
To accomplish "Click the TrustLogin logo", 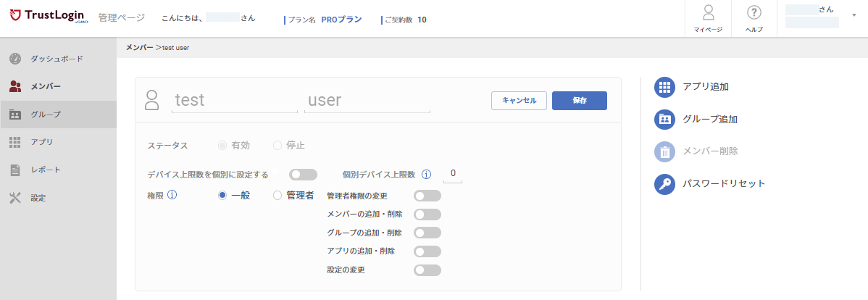I will tap(49, 17).
